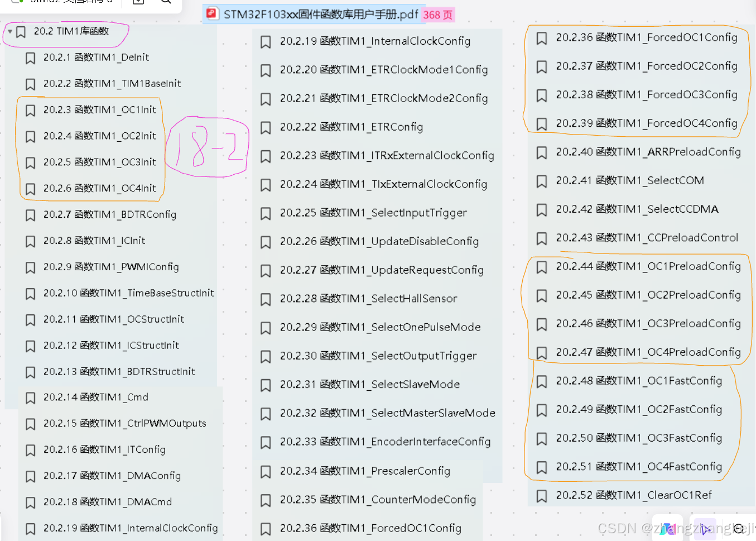Go to 20.2.8 函数TIM1_ICInit
The height and width of the screenshot is (541, 756).
pyautogui.click(x=94, y=241)
